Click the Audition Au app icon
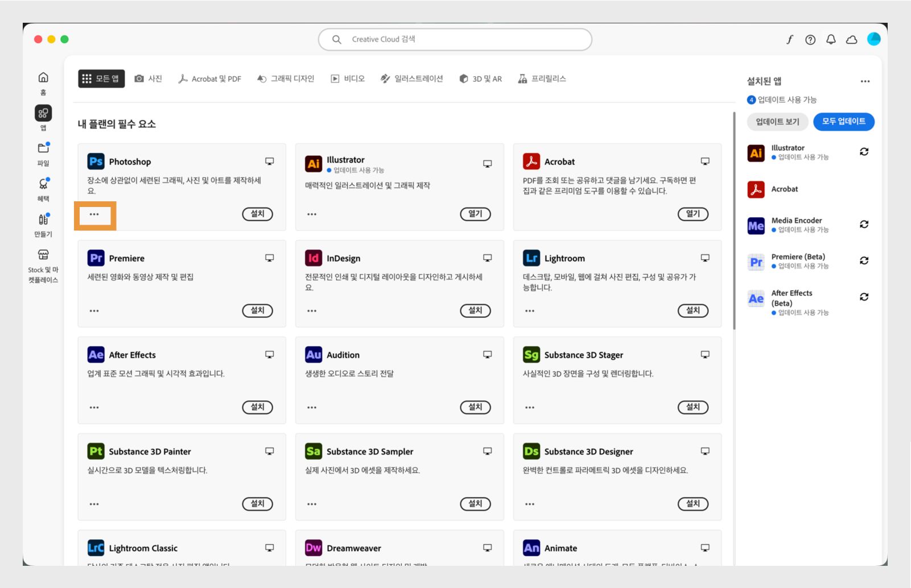The height and width of the screenshot is (588, 911). tap(314, 355)
